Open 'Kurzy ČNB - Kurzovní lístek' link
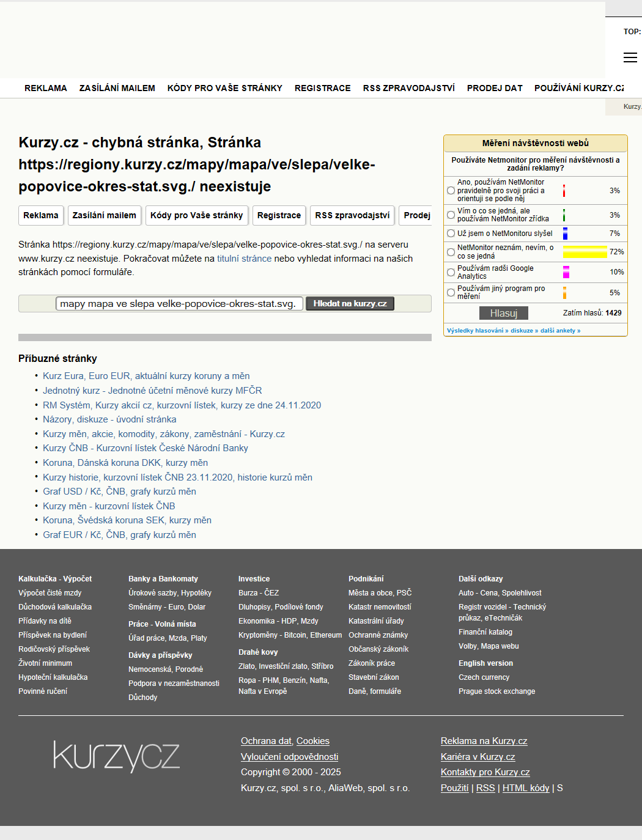This screenshot has width=642, height=840. point(146,448)
